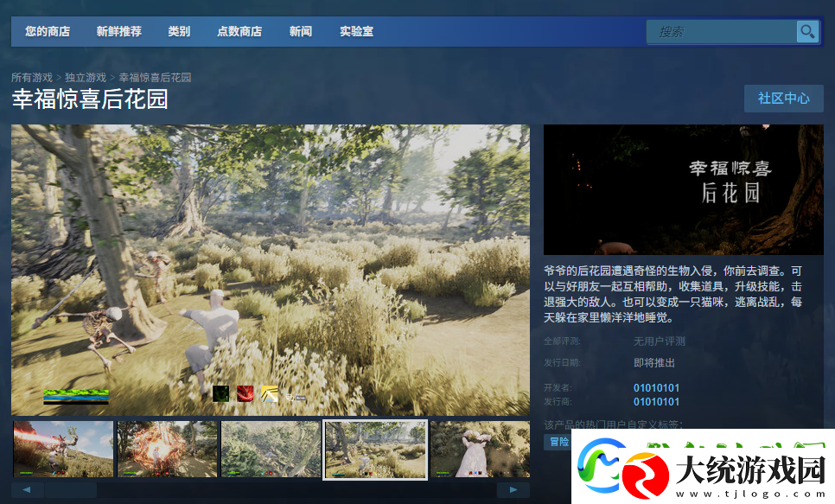Open the 新闻 menu item

pos(301,31)
